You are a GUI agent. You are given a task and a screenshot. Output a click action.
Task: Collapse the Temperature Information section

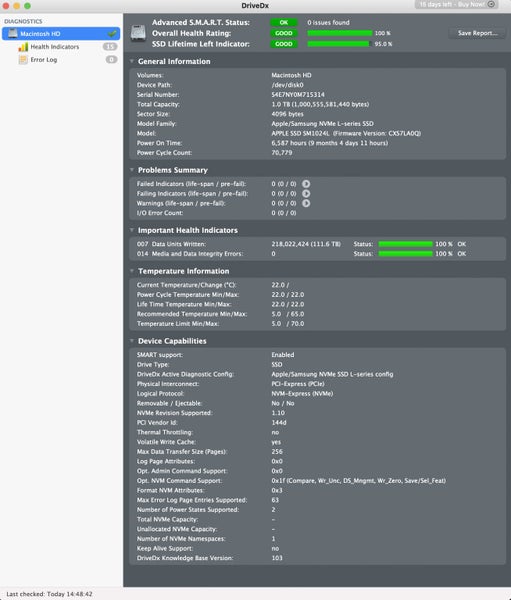pos(132,271)
